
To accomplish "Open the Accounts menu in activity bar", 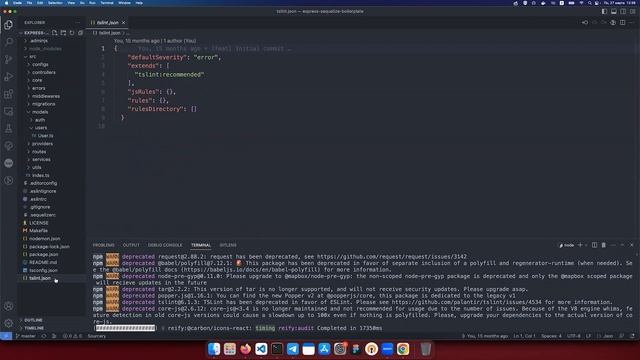I will 9,306.
